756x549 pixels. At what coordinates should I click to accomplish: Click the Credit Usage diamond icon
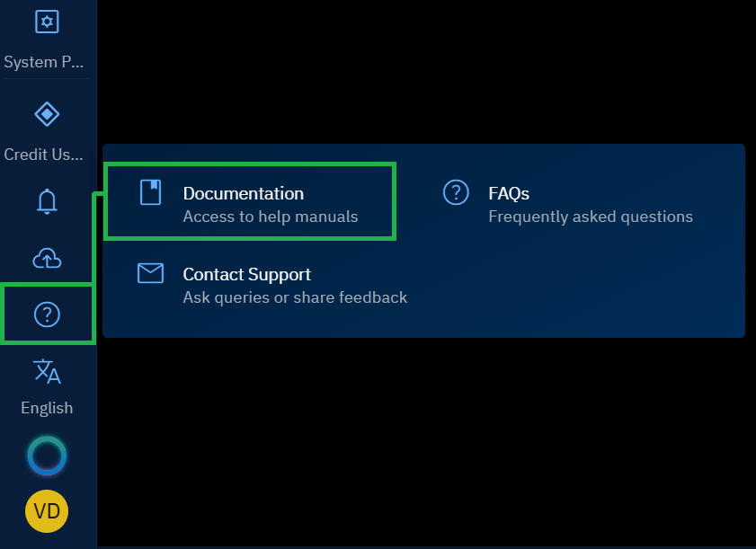[x=47, y=114]
